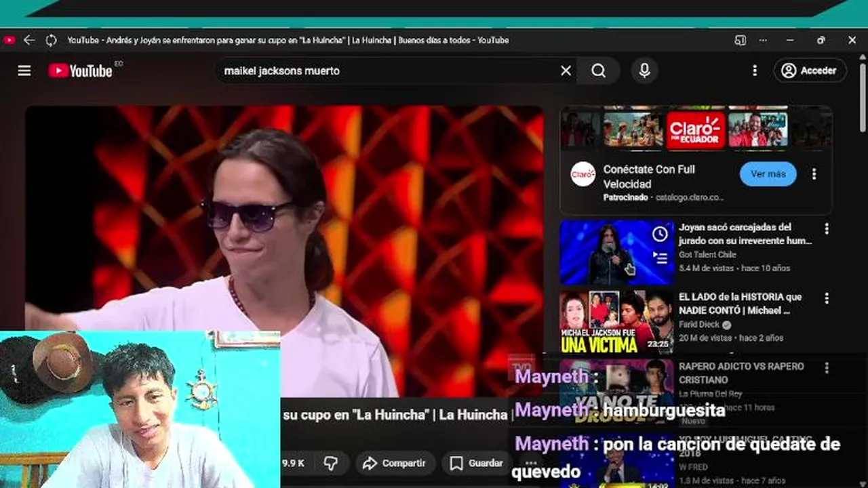Add Joyan video to queue icon
868x488 pixels.
point(660,257)
